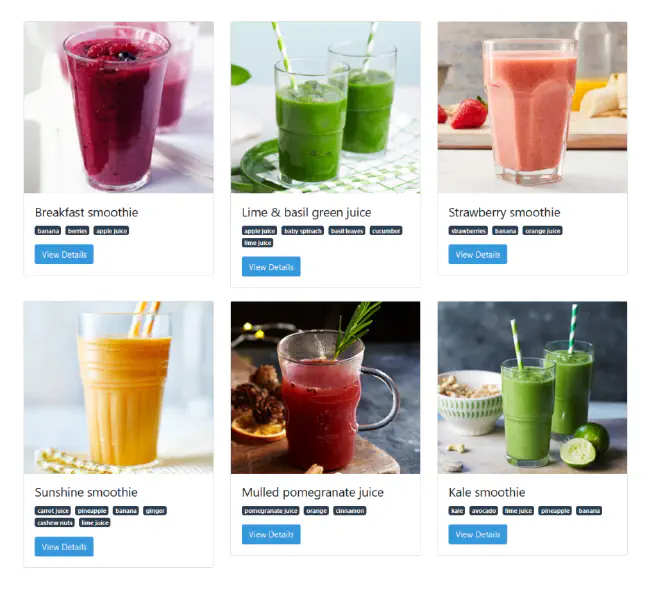The width and height of the screenshot is (656, 600).
Task: Open Kale smoothie View Details
Action: pos(478,534)
